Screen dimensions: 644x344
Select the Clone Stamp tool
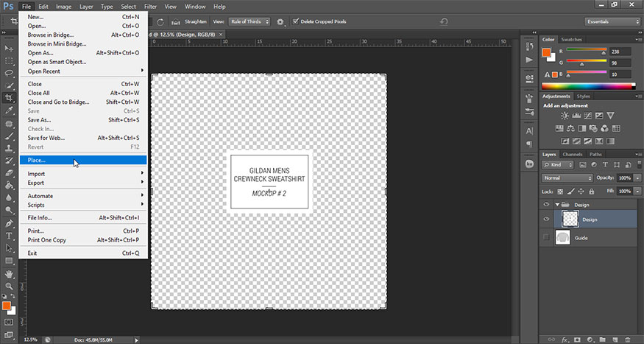click(9, 148)
